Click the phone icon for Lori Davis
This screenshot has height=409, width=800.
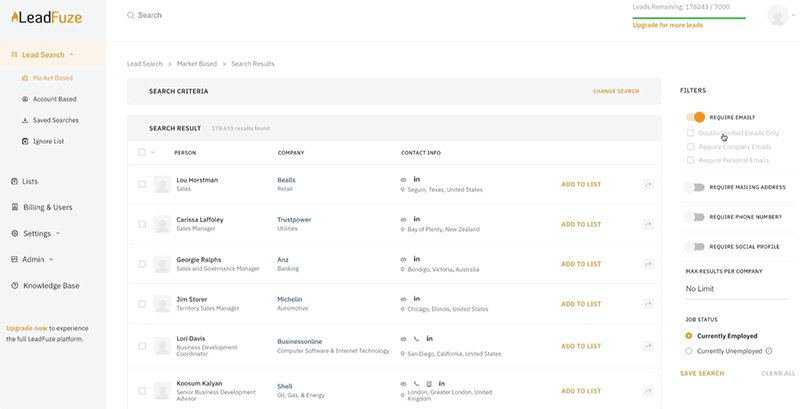pos(416,339)
